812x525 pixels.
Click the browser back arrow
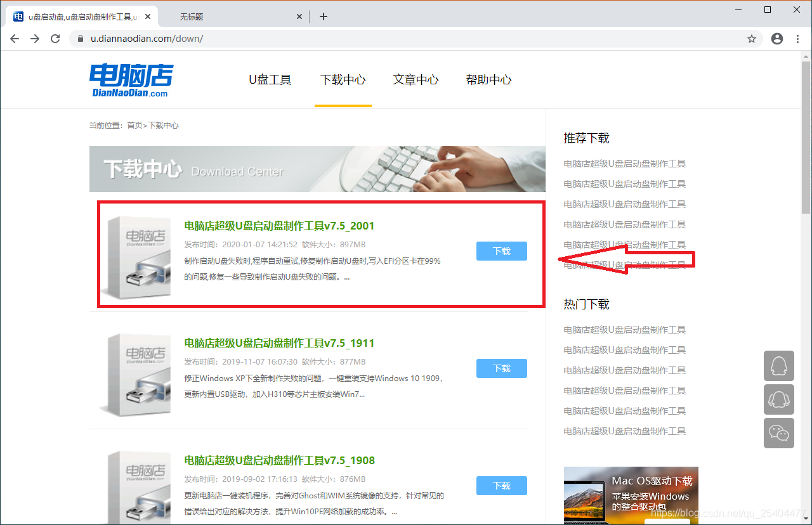pyautogui.click(x=15, y=39)
